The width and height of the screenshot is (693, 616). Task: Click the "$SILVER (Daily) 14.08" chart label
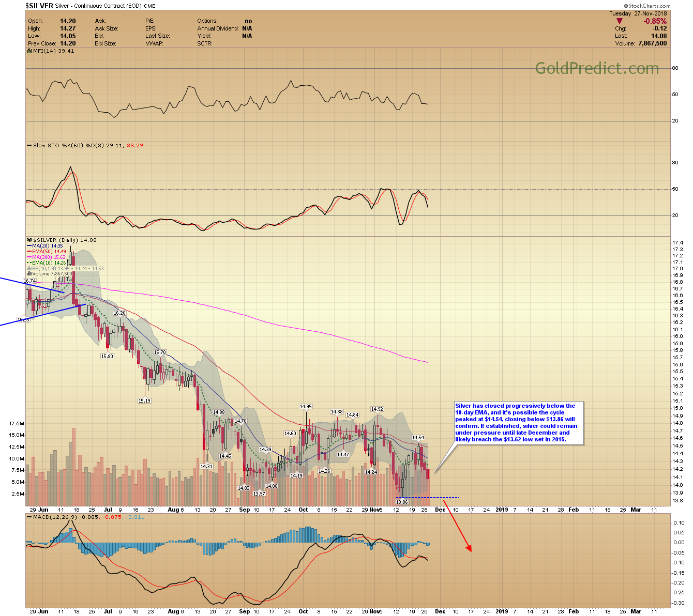(x=65, y=240)
